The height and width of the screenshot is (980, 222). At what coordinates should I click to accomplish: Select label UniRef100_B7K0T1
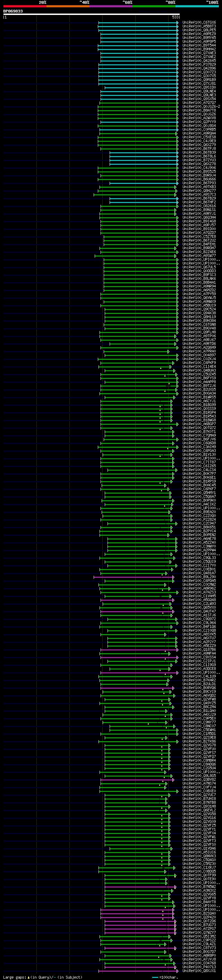[199, 431]
